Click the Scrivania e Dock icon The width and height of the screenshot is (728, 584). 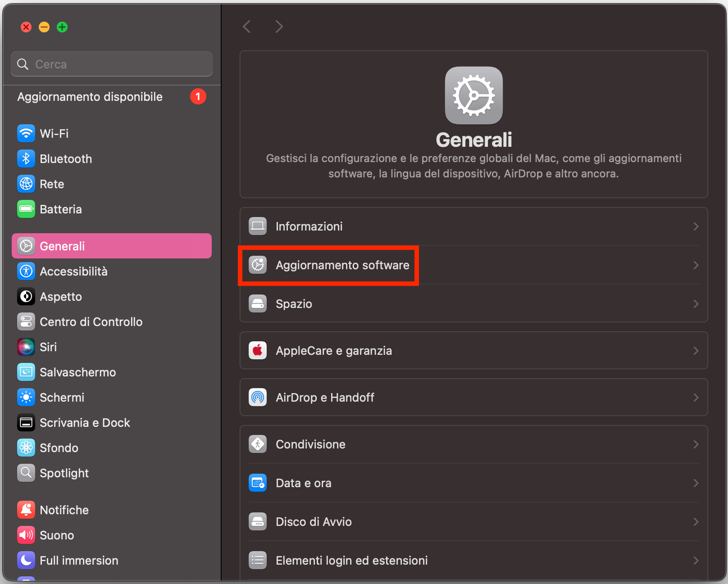[x=26, y=422]
